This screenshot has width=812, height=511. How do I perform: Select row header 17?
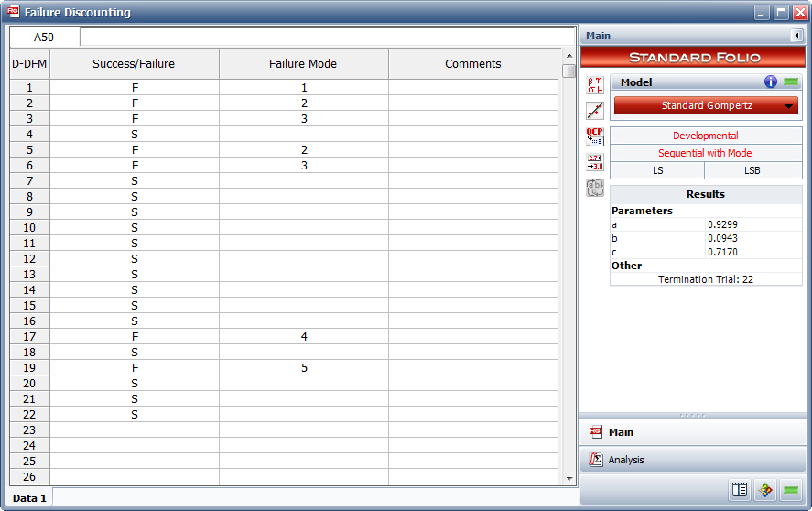pyautogui.click(x=29, y=337)
